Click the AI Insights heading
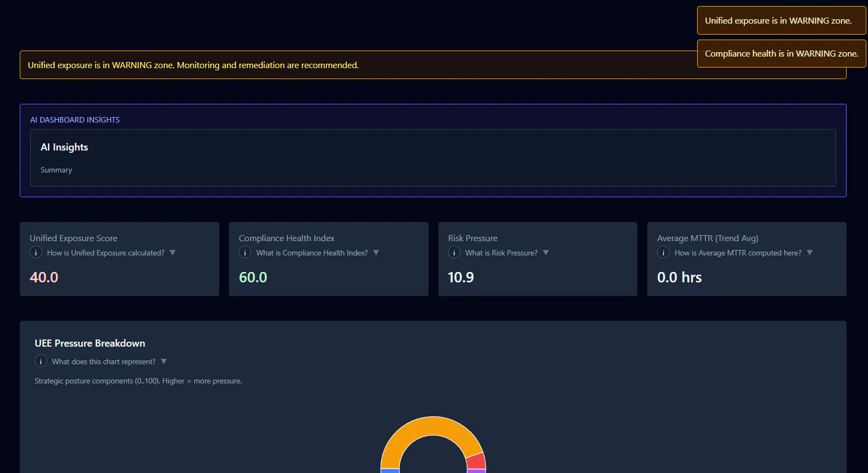The height and width of the screenshot is (473, 868). tap(64, 147)
